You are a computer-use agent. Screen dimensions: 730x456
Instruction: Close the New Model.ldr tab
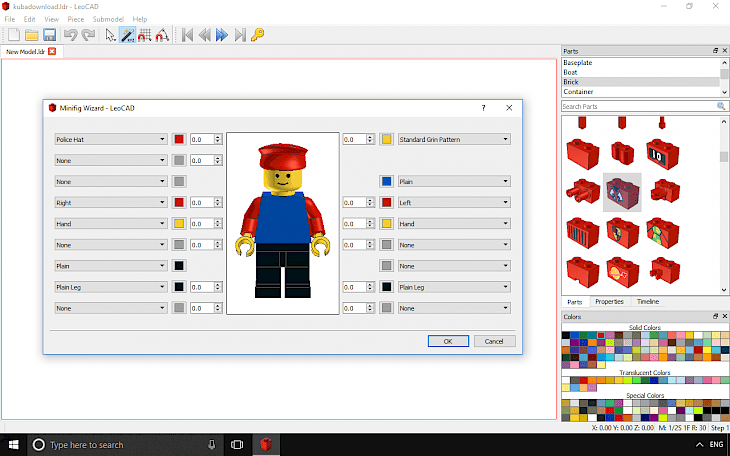pos(52,51)
